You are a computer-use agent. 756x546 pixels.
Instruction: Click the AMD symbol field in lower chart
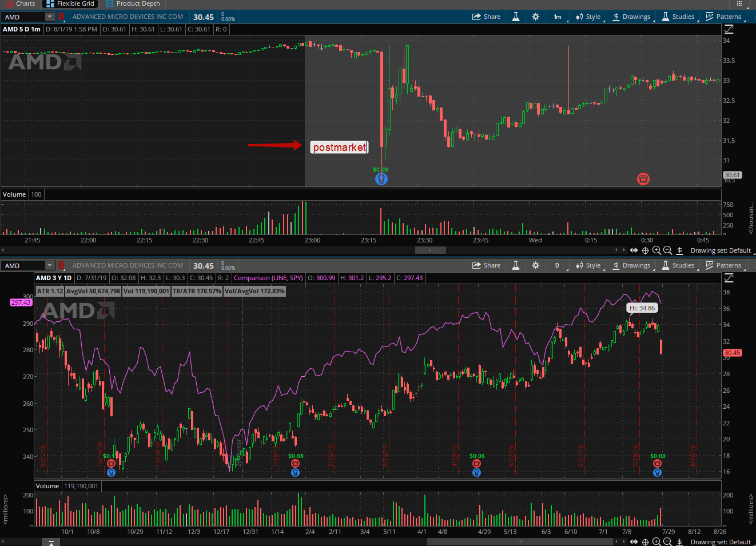click(23, 266)
